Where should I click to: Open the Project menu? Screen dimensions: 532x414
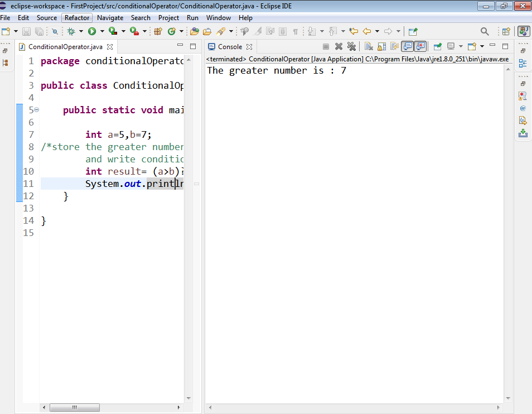[x=168, y=18]
